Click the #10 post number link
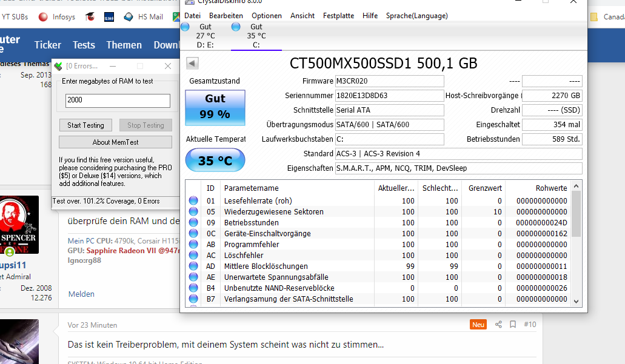The width and height of the screenshot is (625, 364). coord(530,325)
